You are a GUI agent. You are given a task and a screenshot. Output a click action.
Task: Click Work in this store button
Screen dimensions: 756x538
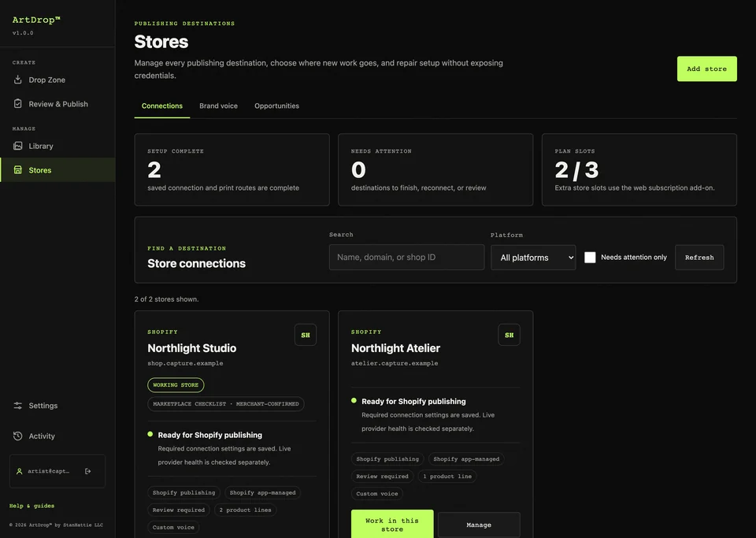click(392, 525)
